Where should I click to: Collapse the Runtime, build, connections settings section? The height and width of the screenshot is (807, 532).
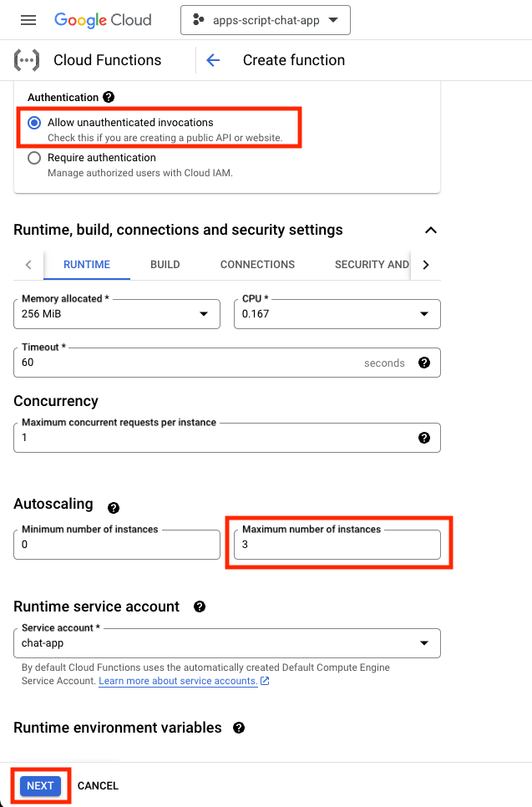point(431,230)
